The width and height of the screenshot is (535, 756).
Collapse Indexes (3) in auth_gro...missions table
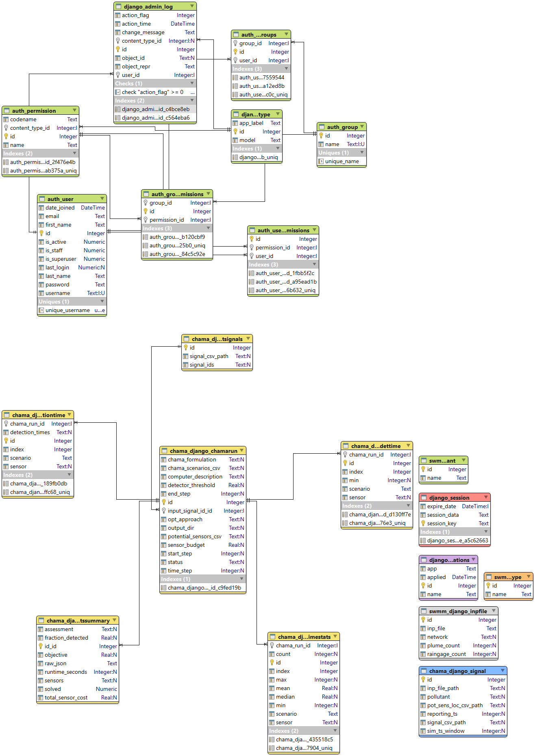point(208,228)
